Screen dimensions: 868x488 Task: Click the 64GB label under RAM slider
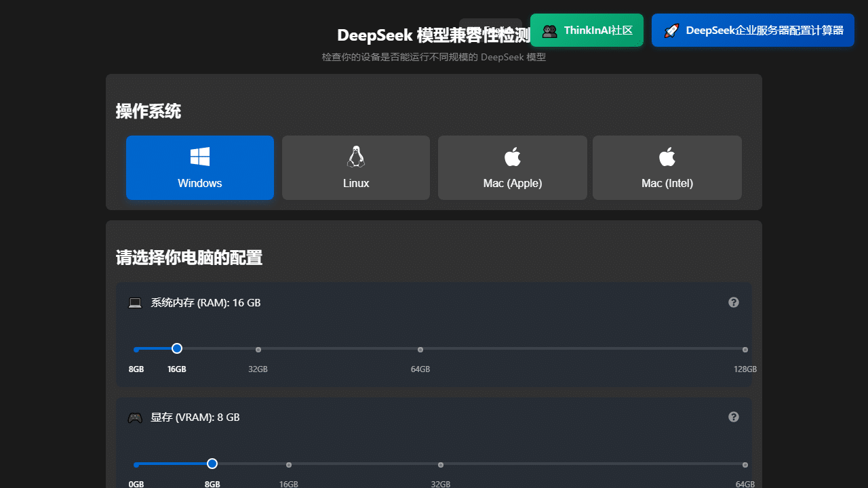[x=420, y=369]
